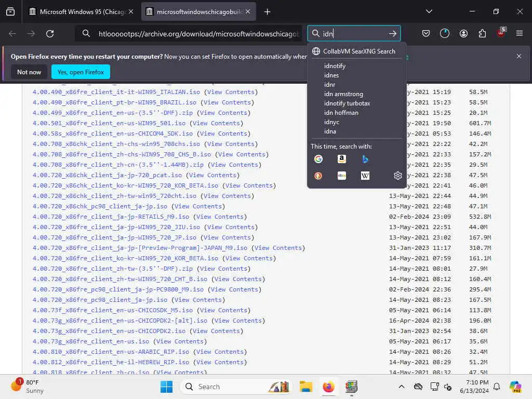The width and height of the screenshot is (532, 399).
Task: Open the Copilot preview icon in taskbar
Action: point(515,387)
